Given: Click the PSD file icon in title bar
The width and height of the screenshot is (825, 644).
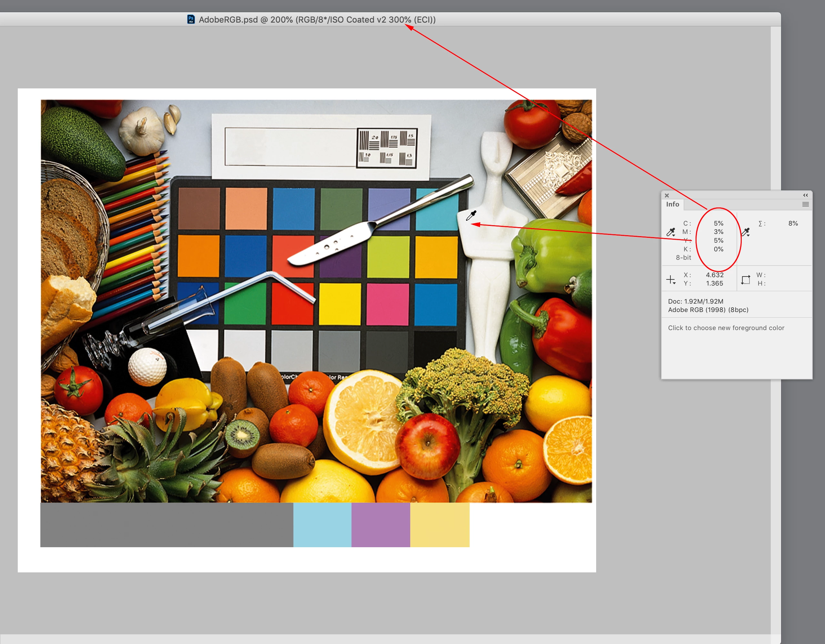Looking at the screenshot, I should (x=191, y=19).
